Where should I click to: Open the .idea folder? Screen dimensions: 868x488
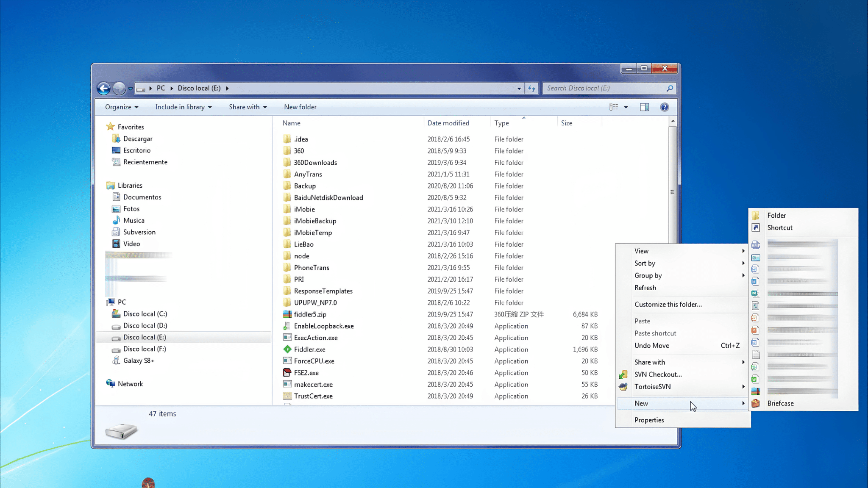point(301,139)
